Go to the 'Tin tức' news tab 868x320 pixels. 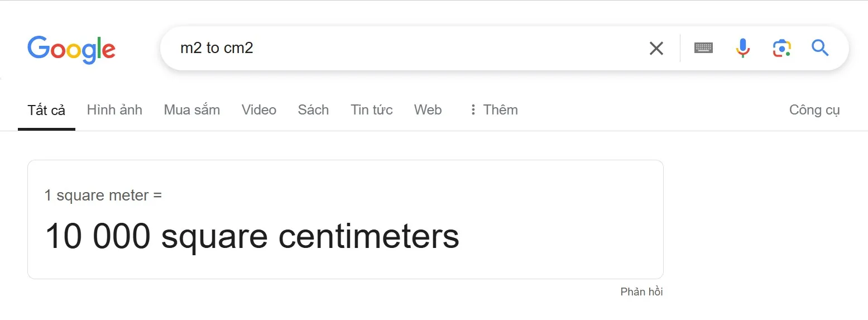pyautogui.click(x=372, y=110)
